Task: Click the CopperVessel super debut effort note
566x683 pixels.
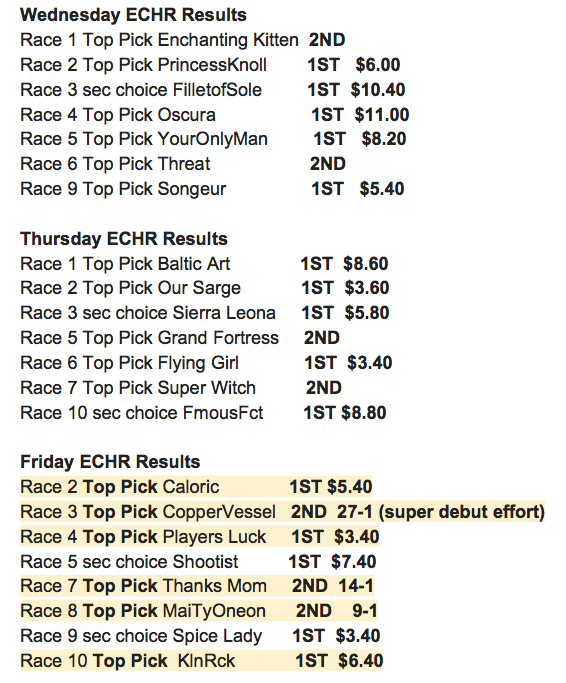Action: click(462, 512)
